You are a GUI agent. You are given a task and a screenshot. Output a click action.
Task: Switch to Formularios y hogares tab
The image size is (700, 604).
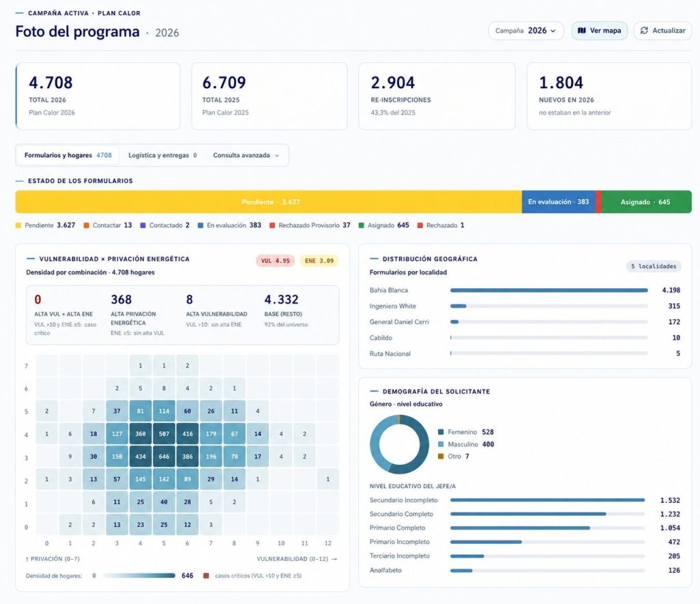click(x=68, y=155)
